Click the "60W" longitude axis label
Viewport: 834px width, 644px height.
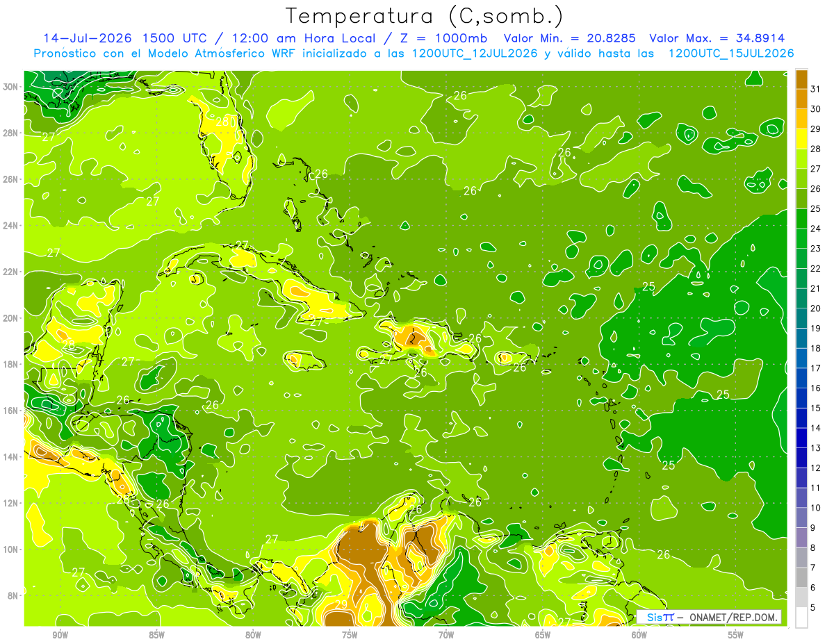tap(639, 635)
